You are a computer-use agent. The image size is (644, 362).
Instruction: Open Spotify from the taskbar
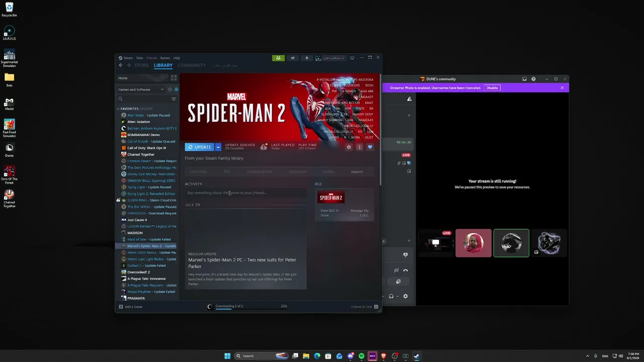point(361,356)
